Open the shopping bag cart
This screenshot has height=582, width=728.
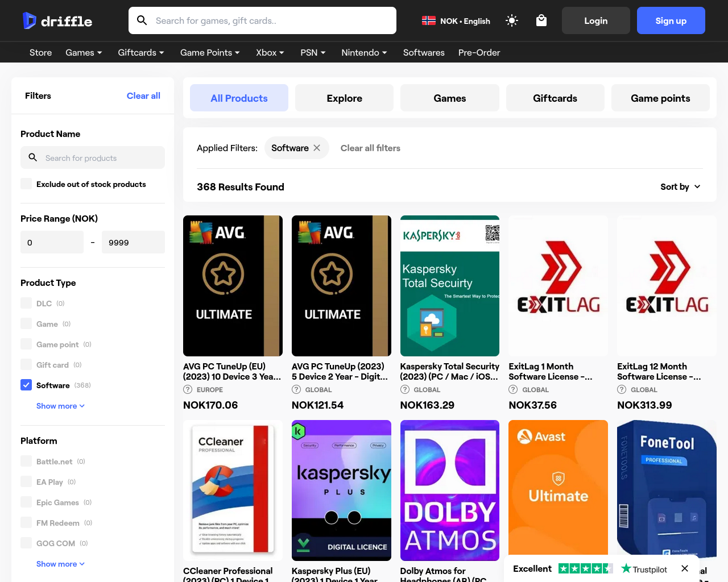tap(541, 20)
